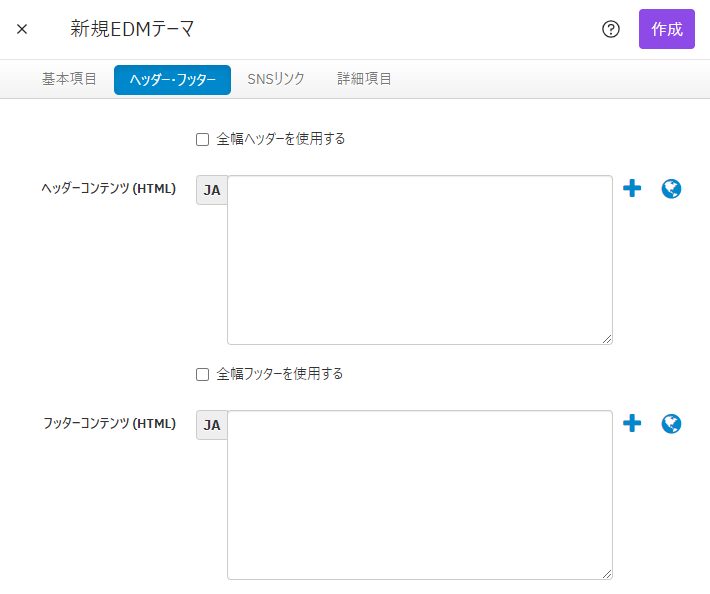This screenshot has height=594, width=710.
Task: Click the フッターコンテンツ (HTML) field label
Action: [x=109, y=424]
